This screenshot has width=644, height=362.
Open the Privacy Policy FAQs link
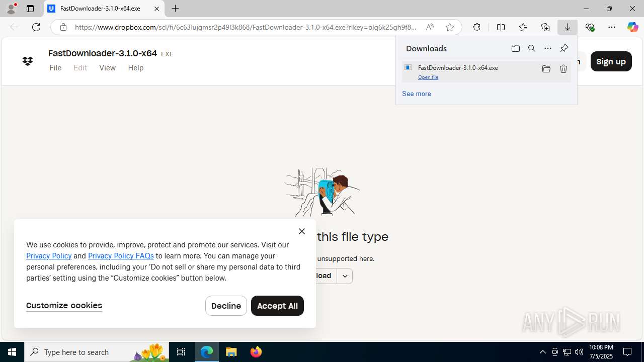(121, 256)
